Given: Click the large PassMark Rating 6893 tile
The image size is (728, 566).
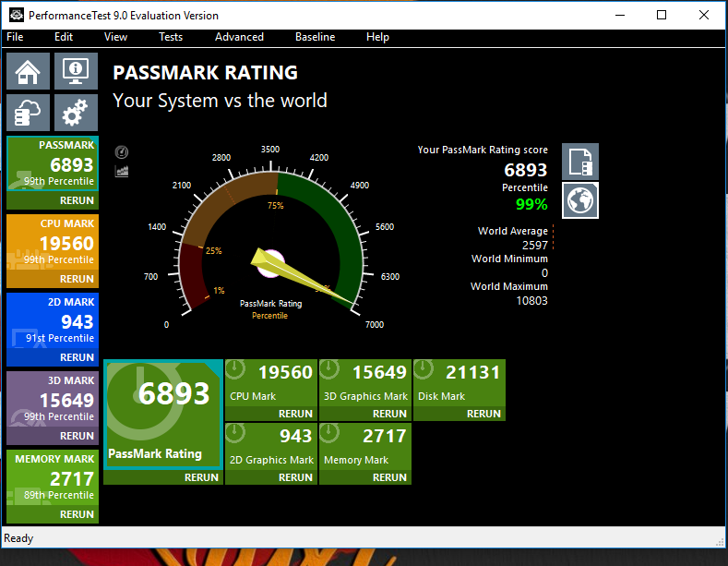Looking at the screenshot, I should [163, 414].
